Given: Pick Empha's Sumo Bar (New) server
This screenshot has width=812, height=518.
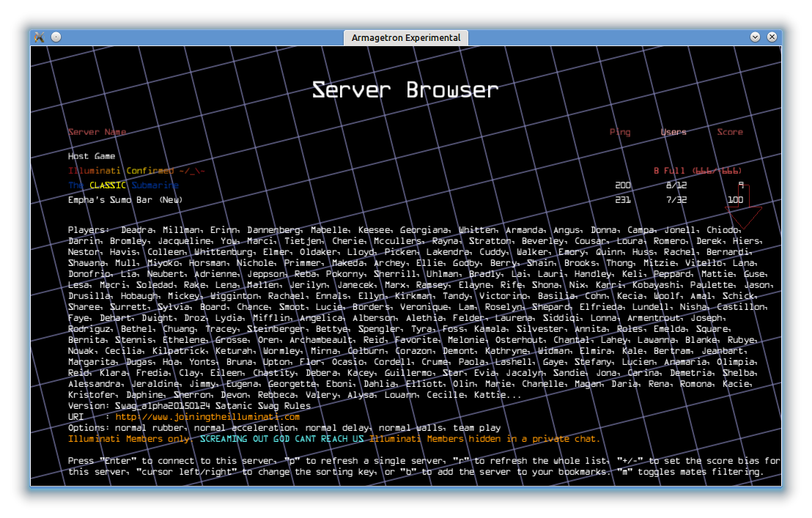Looking at the screenshot, I should [x=125, y=200].
